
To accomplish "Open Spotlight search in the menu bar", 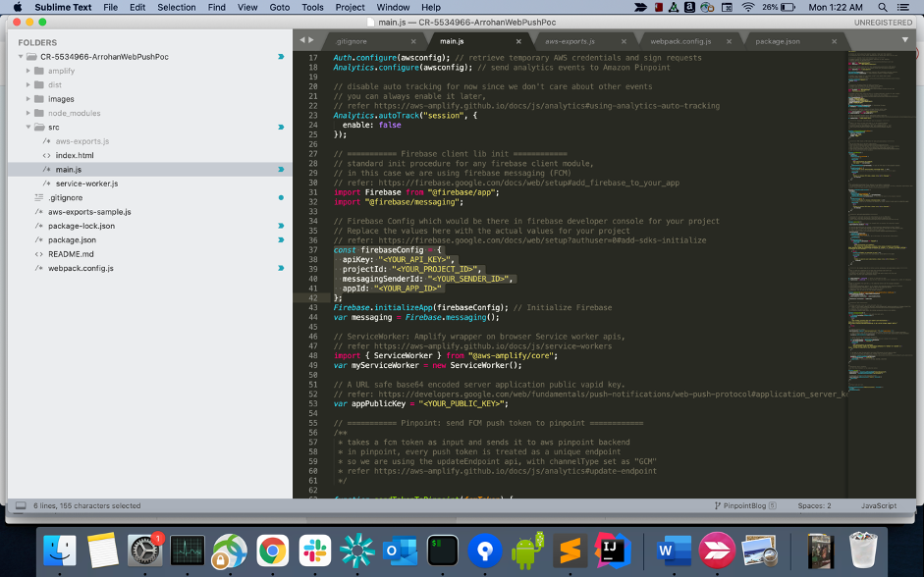I will click(x=882, y=7).
